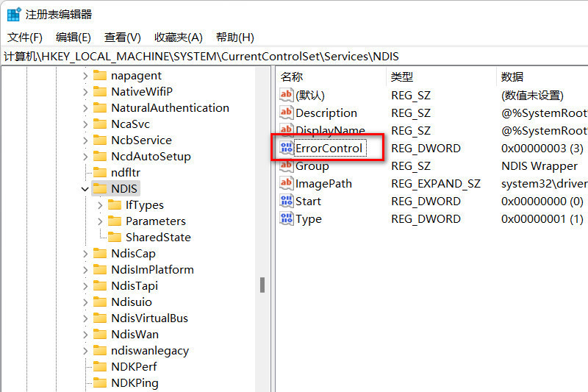
Task: Select the SharedState key label
Action: pos(158,237)
